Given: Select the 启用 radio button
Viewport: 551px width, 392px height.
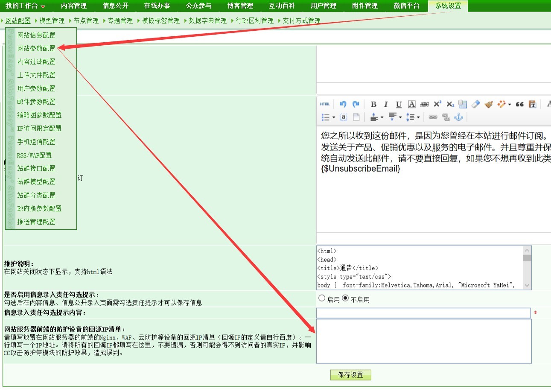Looking at the screenshot, I should click(322, 298).
